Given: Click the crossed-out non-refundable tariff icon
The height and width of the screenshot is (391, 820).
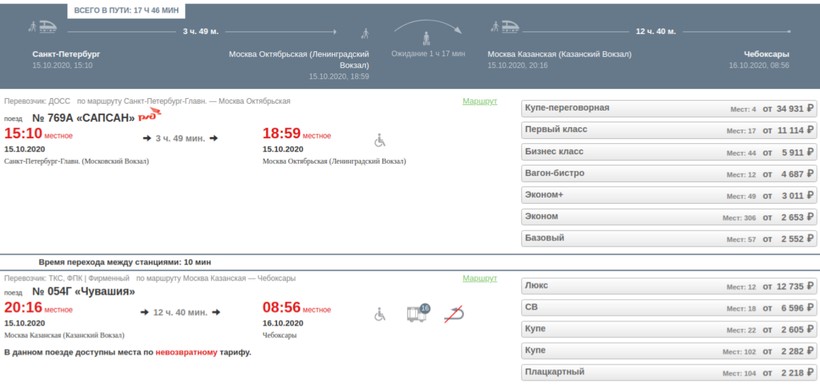Looking at the screenshot, I should 454,315.
